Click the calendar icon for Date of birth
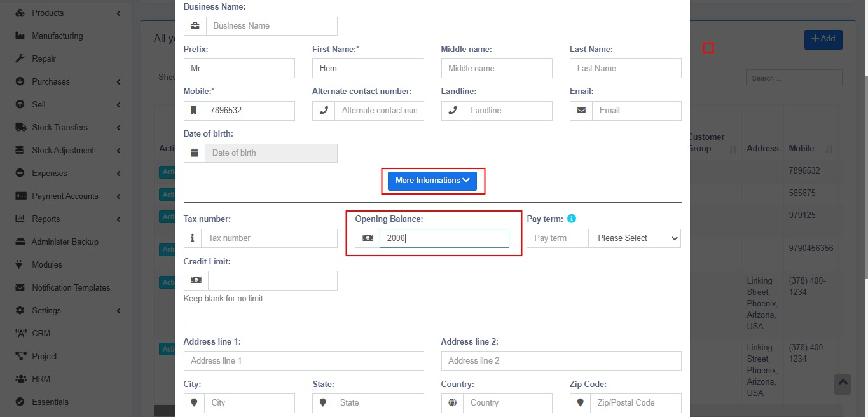 195,153
